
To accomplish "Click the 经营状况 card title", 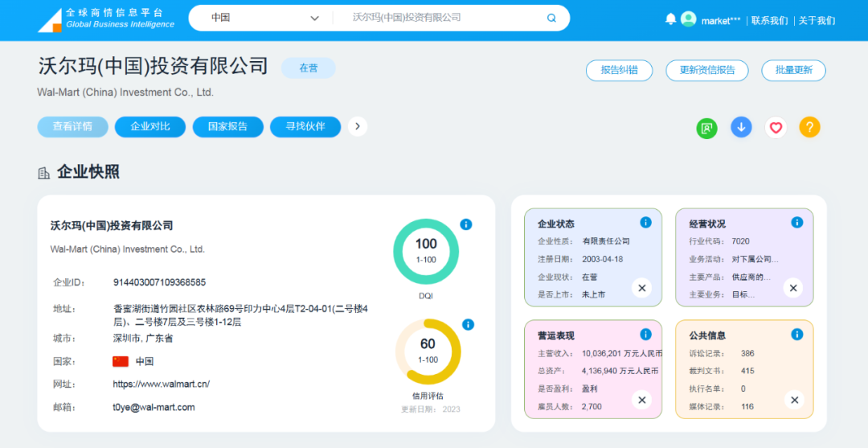I will [x=707, y=224].
